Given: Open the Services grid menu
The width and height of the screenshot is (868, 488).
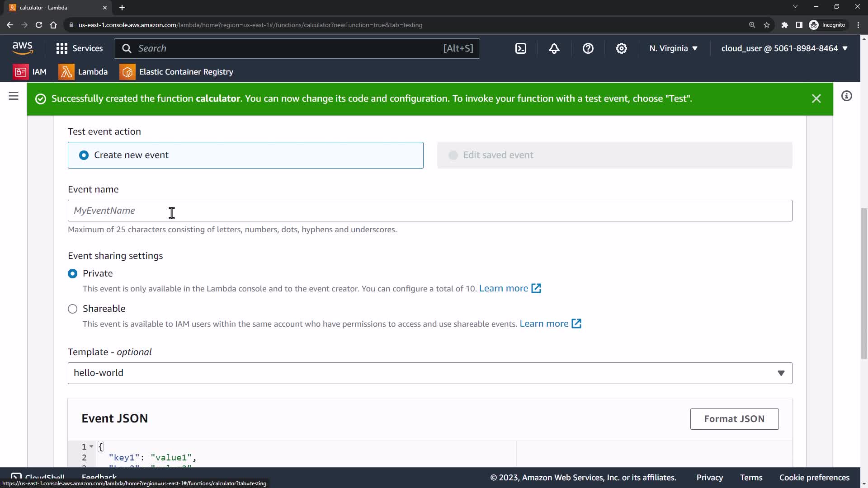Looking at the screenshot, I should [x=79, y=48].
